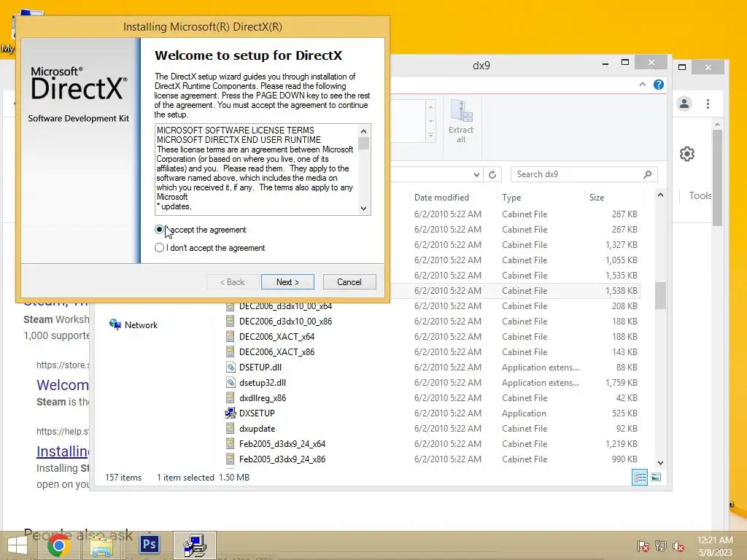Select the DSETUP.dll file
This screenshot has width=747, height=560.
(x=260, y=367)
